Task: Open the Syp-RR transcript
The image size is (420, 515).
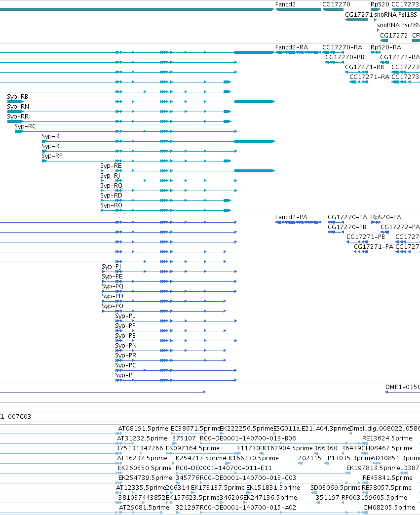Action: pyautogui.click(x=119, y=121)
